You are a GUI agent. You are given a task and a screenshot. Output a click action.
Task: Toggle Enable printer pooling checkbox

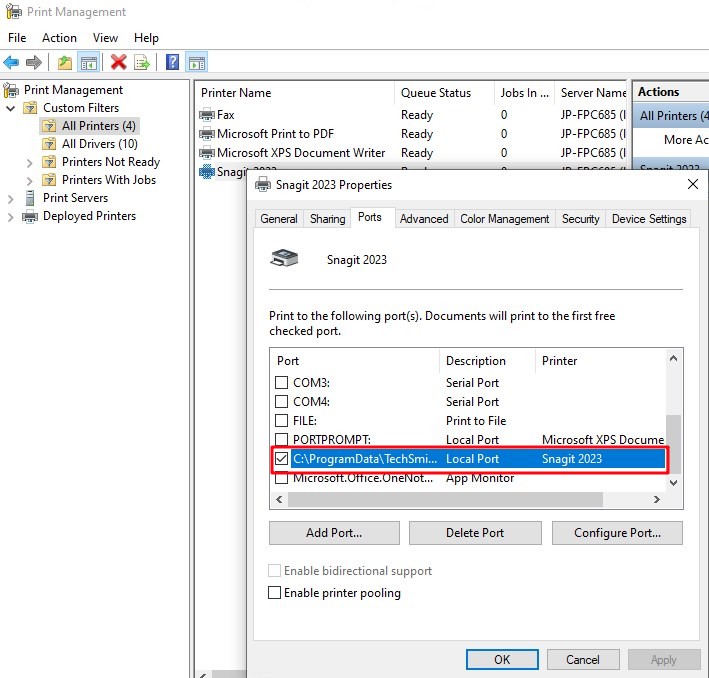(x=274, y=593)
